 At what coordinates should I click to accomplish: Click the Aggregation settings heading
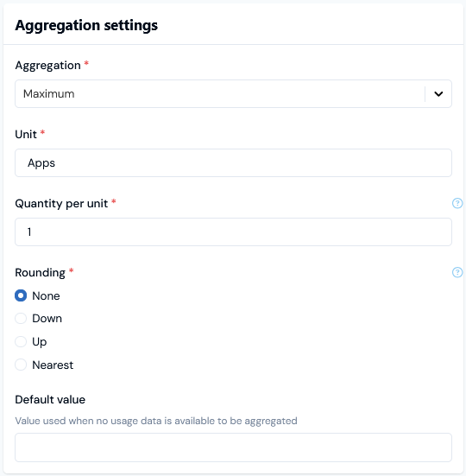pos(86,25)
